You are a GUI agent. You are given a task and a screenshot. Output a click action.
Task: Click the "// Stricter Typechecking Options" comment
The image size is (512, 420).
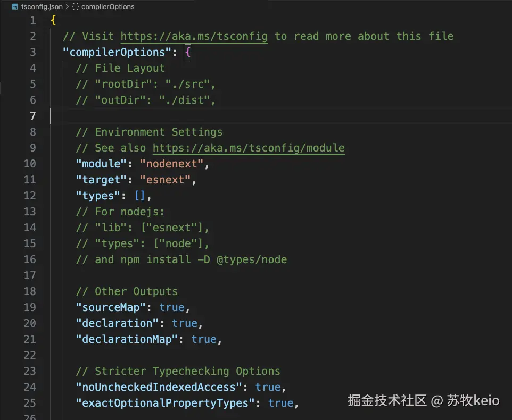[178, 371]
